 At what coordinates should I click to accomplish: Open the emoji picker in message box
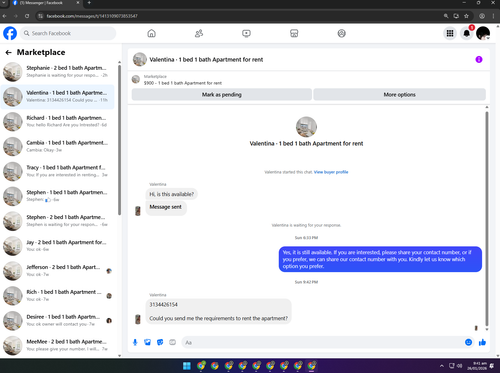point(468,342)
